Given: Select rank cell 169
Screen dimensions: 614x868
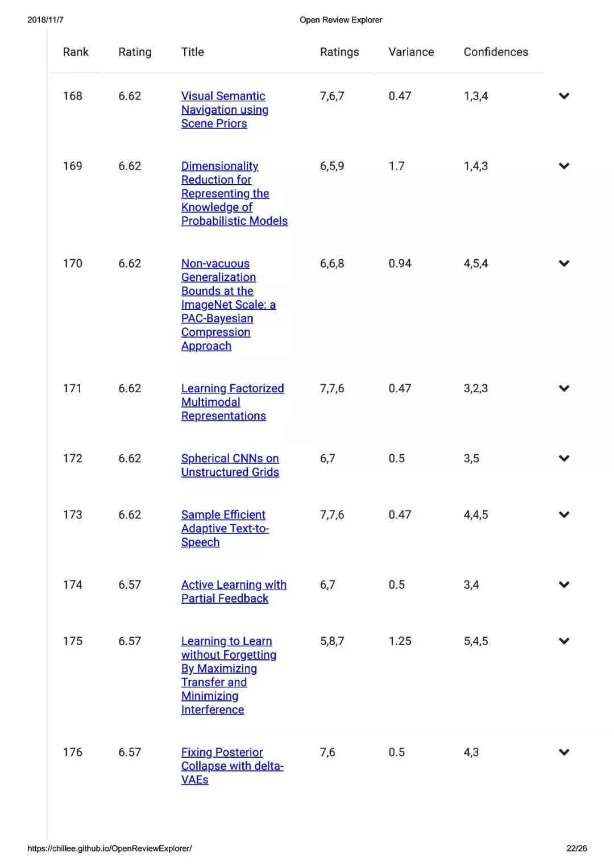Looking at the screenshot, I should point(72,166).
